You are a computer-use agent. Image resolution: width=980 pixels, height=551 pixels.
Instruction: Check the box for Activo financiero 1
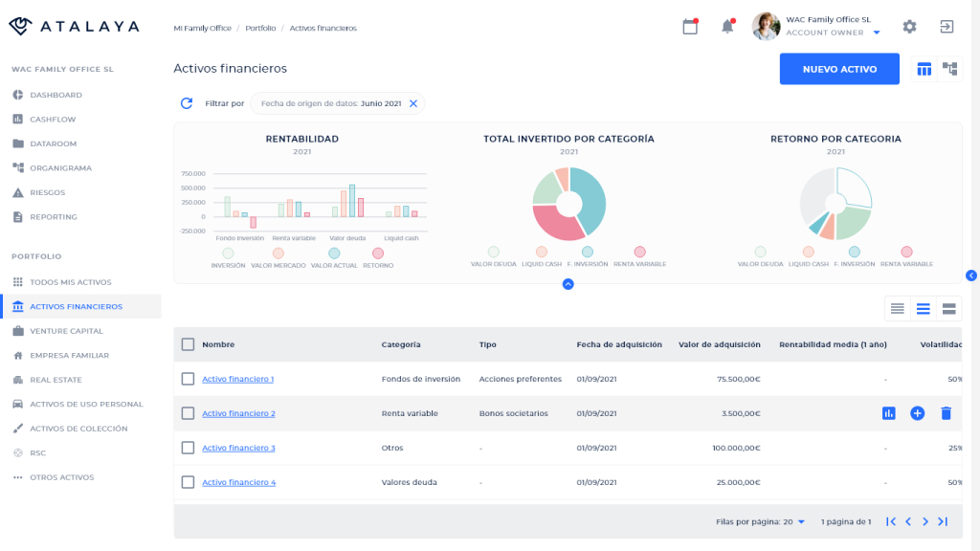188,379
